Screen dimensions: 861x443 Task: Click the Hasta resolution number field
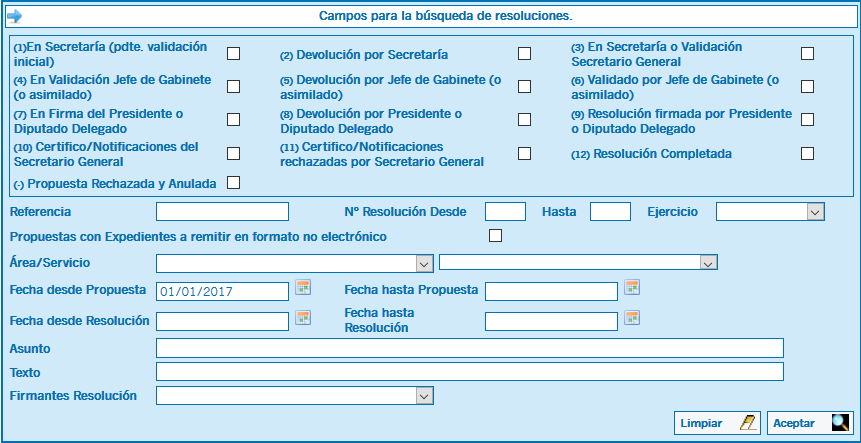(x=610, y=211)
